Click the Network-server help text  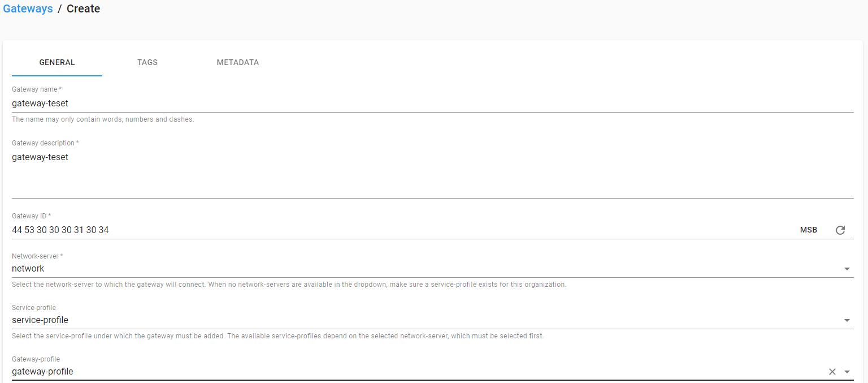289,285
